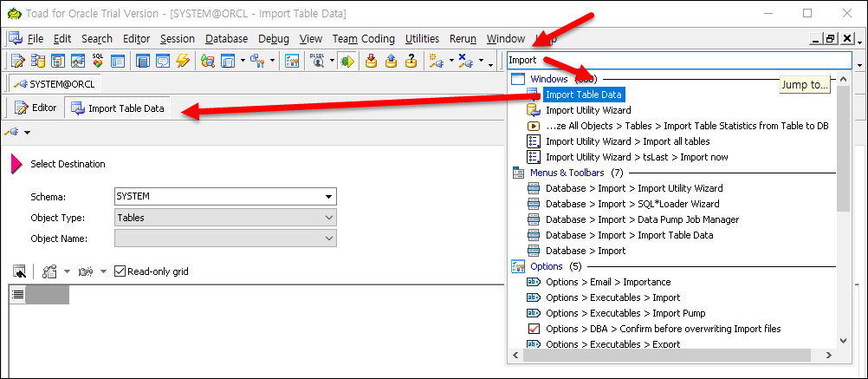The height and width of the screenshot is (379, 868).
Task: Click the commit icon with red down arrow
Action: [372, 61]
